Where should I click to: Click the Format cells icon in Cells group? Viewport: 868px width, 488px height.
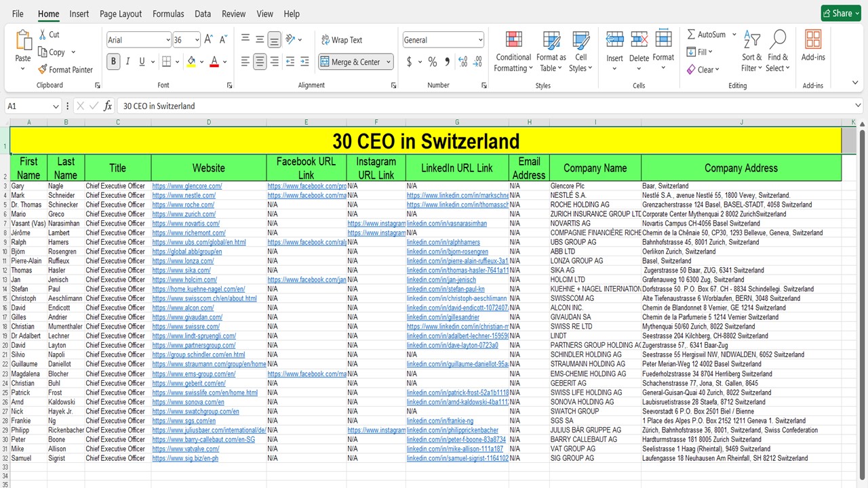tap(663, 39)
